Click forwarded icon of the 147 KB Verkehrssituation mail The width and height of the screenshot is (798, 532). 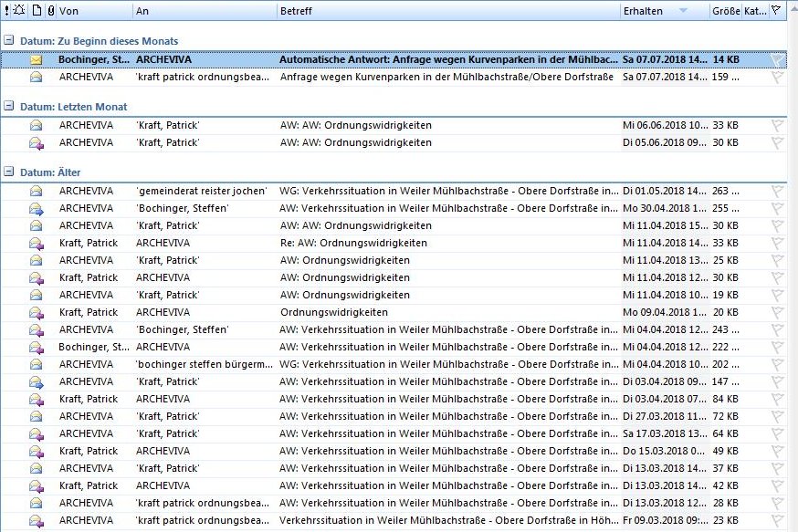pos(37,381)
